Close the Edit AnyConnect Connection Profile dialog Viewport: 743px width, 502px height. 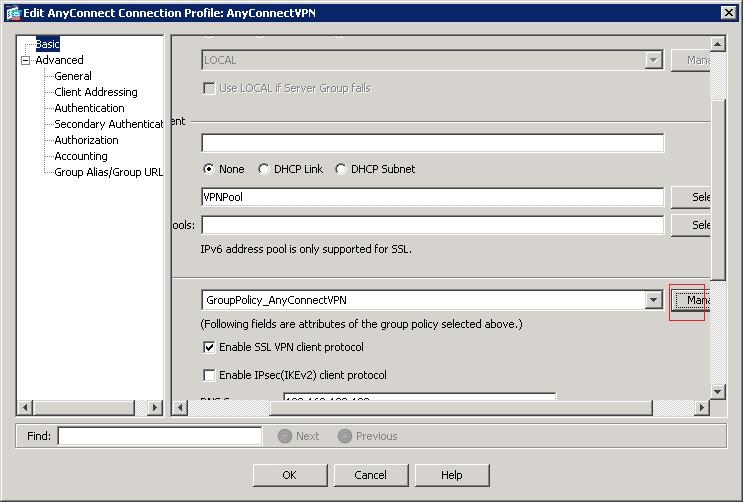tap(728, 13)
